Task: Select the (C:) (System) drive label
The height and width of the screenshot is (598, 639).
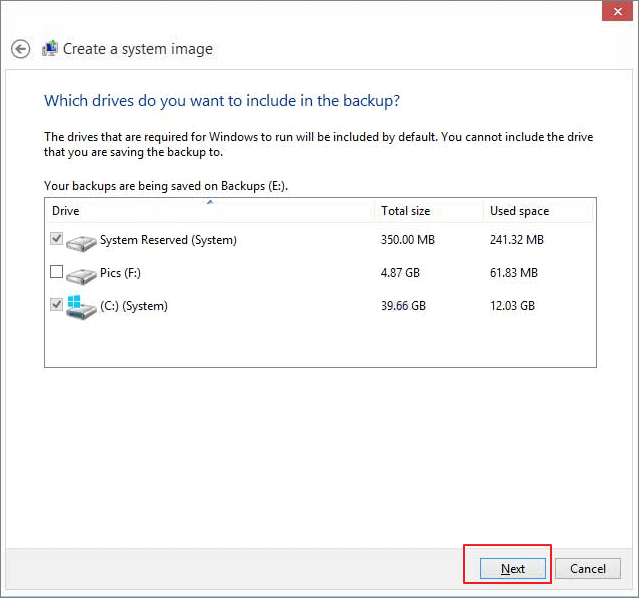Action: coord(134,306)
